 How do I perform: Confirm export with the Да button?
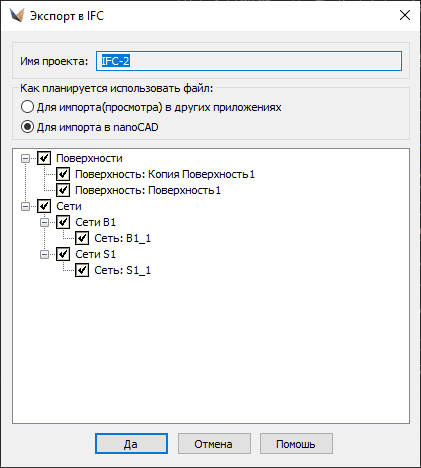131,444
